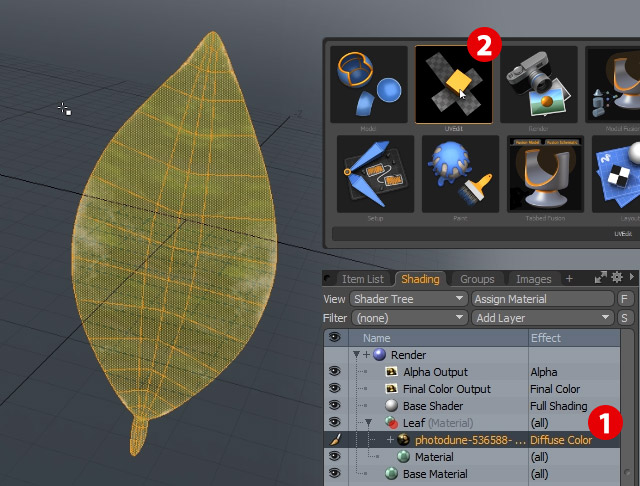The height and width of the screenshot is (486, 640).
Task: Click the Base Material sphere icon
Action: coord(391,474)
